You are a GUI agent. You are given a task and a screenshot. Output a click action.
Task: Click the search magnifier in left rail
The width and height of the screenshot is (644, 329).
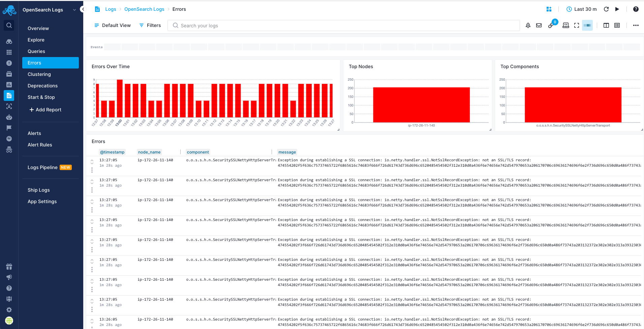pos(9,25)
